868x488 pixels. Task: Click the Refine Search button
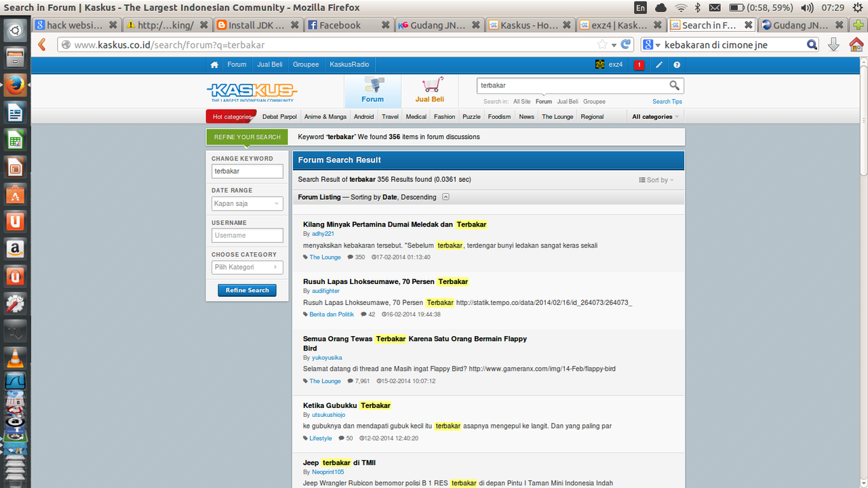click(247, 290)
